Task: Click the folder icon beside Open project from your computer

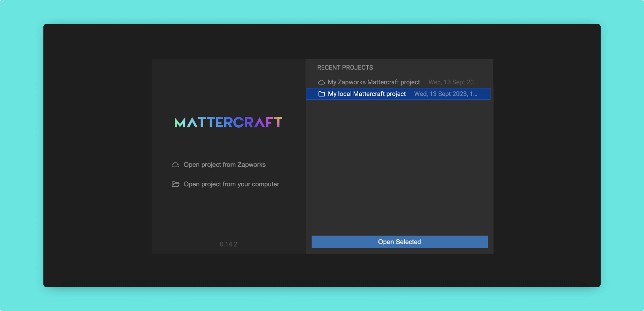Action: (175, 184)
